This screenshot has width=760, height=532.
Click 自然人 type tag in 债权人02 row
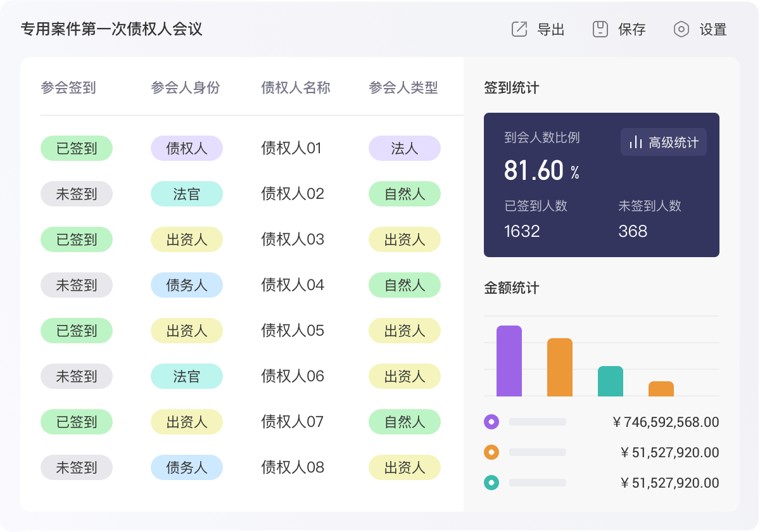point(405,194)
